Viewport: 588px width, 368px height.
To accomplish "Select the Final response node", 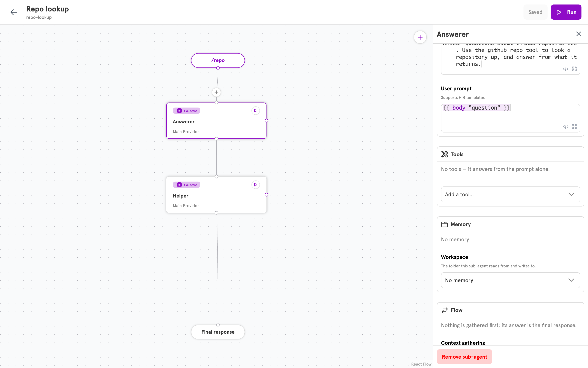I will tap(218, 332).
